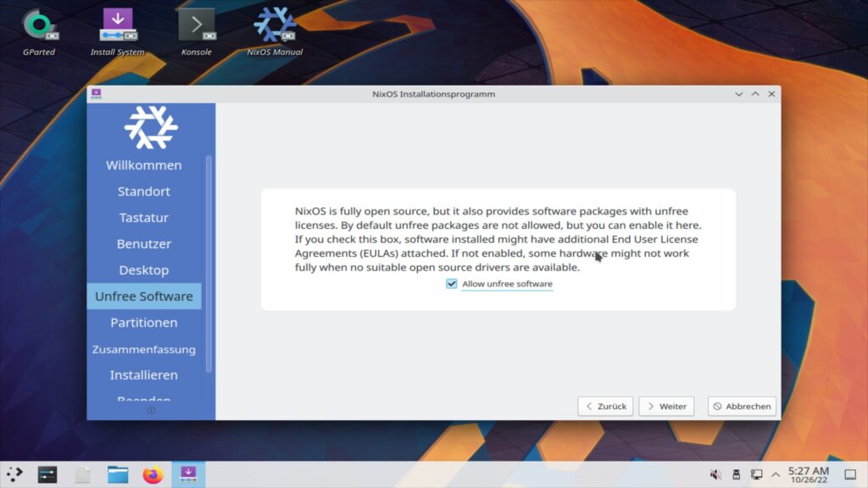Select the Unfree Software step
This screenshot has height=488, width=868.
click(144, 296)
